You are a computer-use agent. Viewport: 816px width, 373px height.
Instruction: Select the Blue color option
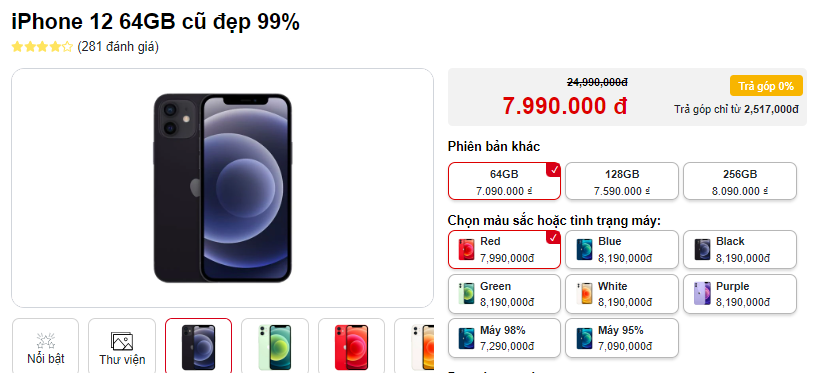pos(622,250)
